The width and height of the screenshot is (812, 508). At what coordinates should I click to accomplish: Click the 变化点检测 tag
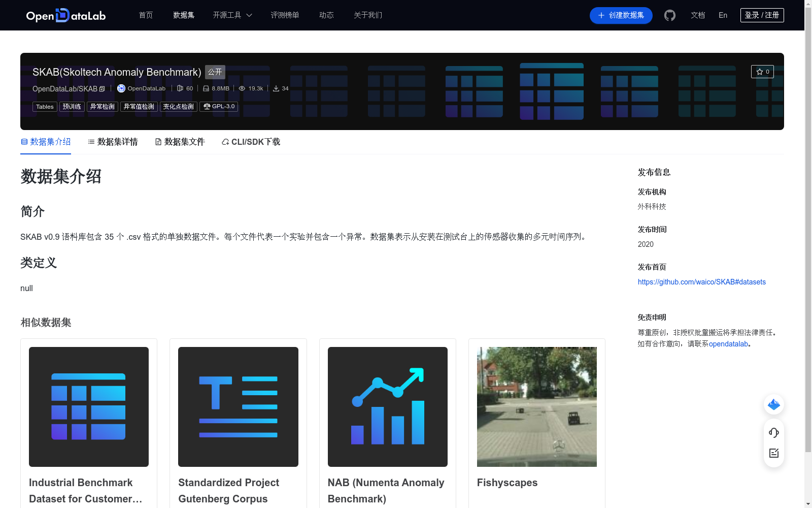pos(179,107)
